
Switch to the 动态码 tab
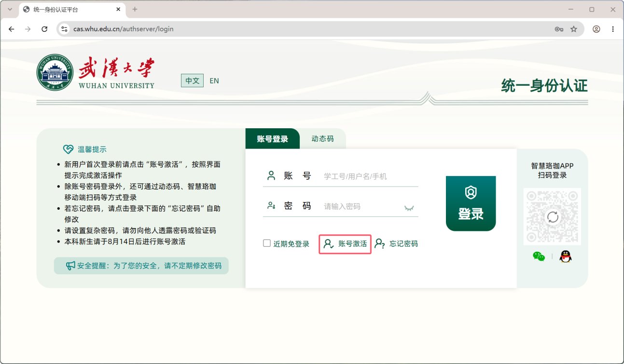[x=322, y=139]
